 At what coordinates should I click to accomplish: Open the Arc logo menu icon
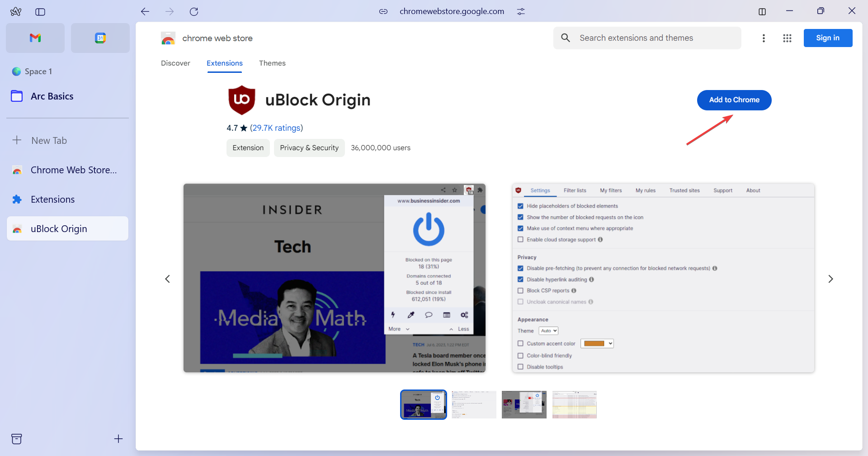click(16, 12)
